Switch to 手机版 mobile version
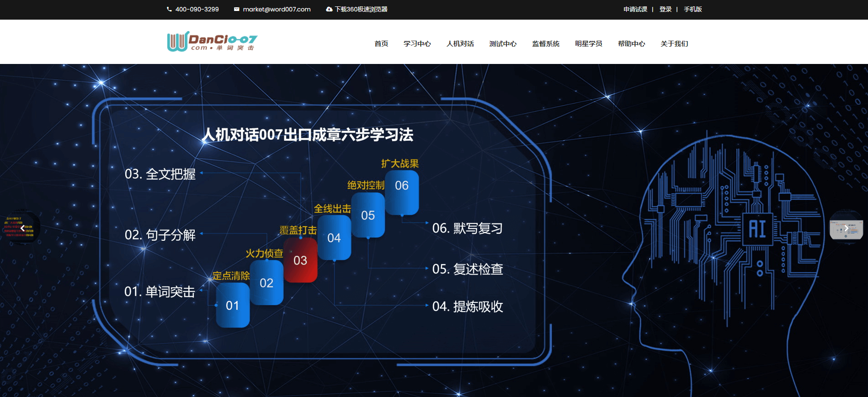 [x=693, y=9]
